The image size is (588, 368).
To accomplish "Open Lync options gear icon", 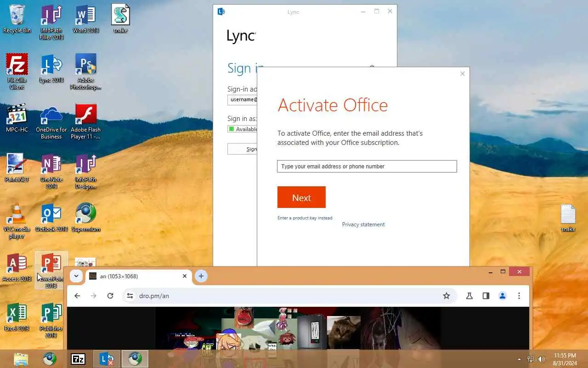I will point(372,67).
